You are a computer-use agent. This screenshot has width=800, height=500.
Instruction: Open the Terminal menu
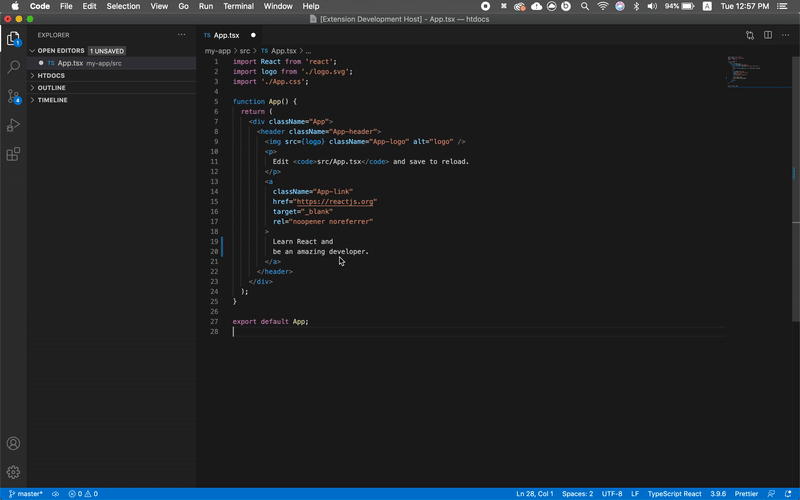pos(238,6)
